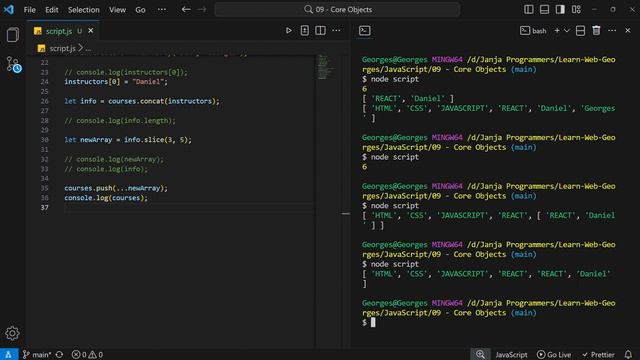Select the Terminal panel tab icon
This screenshot has height=360, width=640.
click(x=364, y=31)
